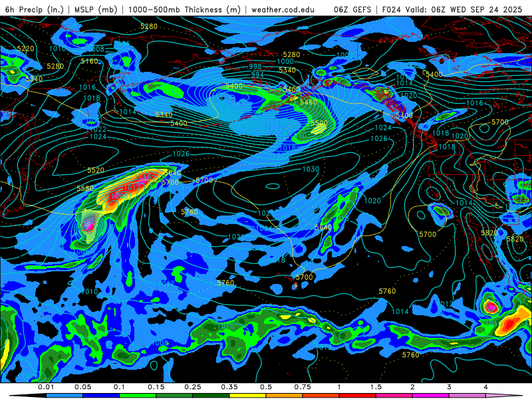The image size is (532, 399).
Task: Pick the light blue 0.01–0.05 color bar segment
Action: (65, 396)
